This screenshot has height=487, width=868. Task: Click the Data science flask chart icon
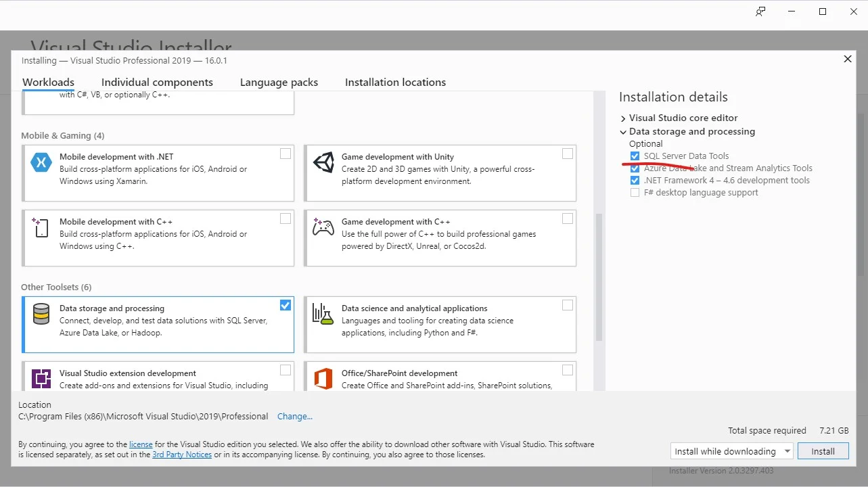[x=323, y=314]
